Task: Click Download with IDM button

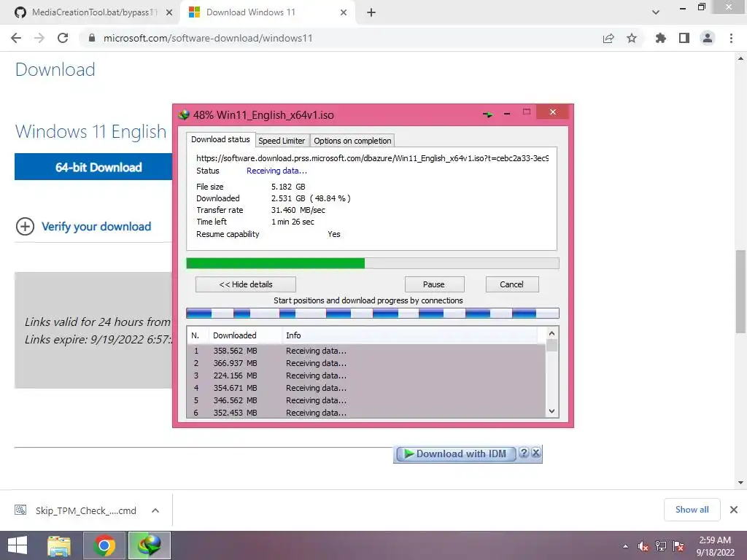Action: tap(456, 454)
